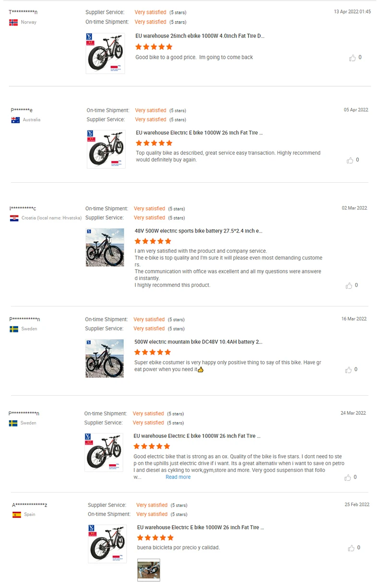Click thumbs-up on the Australia review
Viewport: 379px width, 588px height.
pos(350,160)
